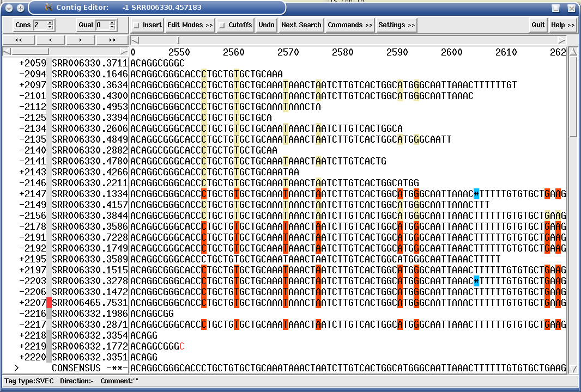Click blue pad asterisk in SRR006330.1334 row
The image size is (581, 392).
pos(476,194)
